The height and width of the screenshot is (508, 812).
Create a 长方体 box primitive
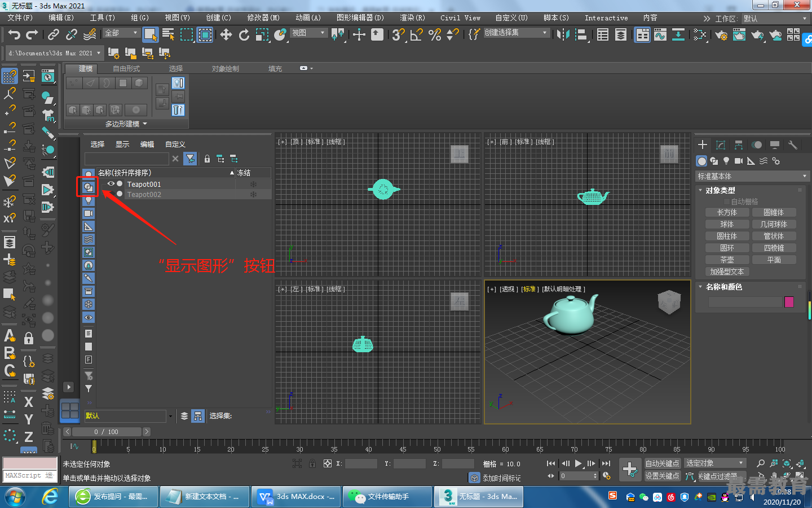click(727, 212)
